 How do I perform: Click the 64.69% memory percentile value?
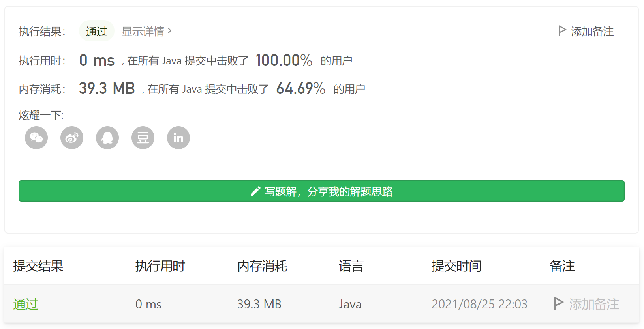click(x=301, y=88)
